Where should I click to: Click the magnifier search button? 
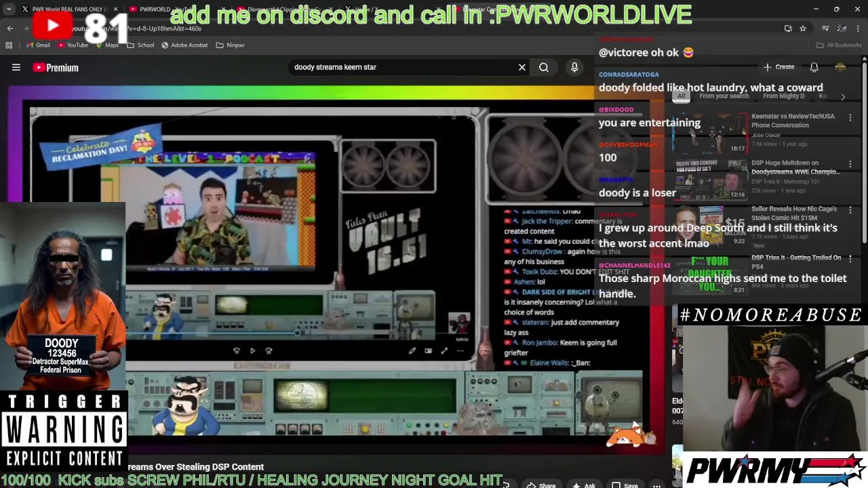544,67
